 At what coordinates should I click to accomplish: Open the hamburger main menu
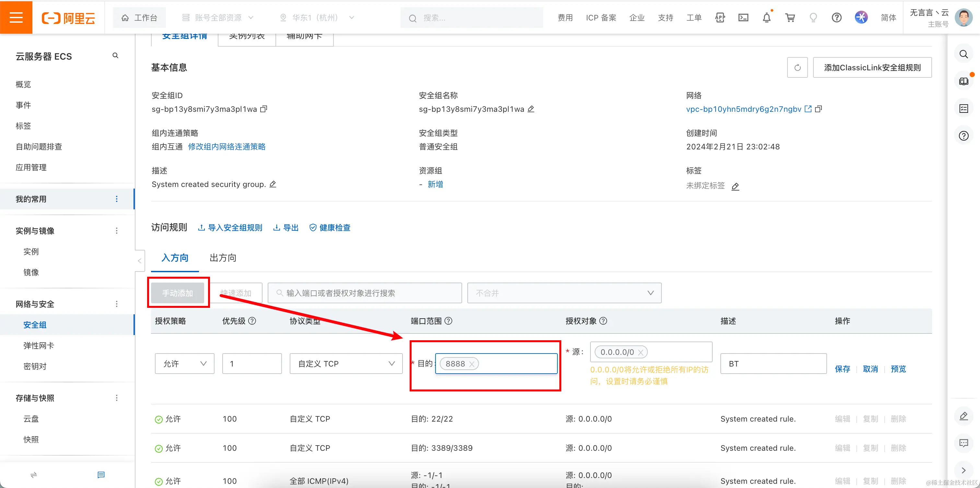(x=16, y=17)
